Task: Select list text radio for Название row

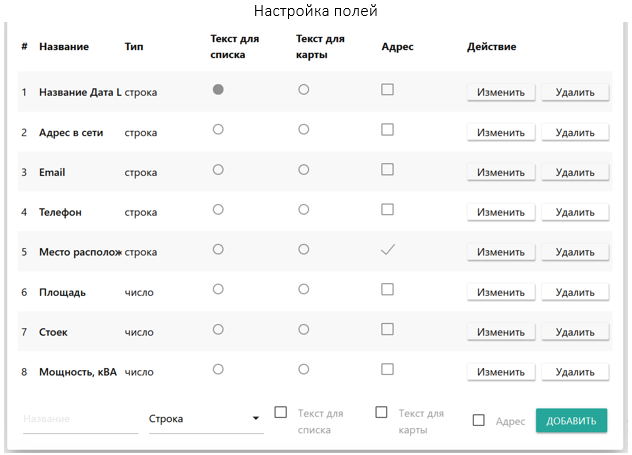Action: coord(218,90)
